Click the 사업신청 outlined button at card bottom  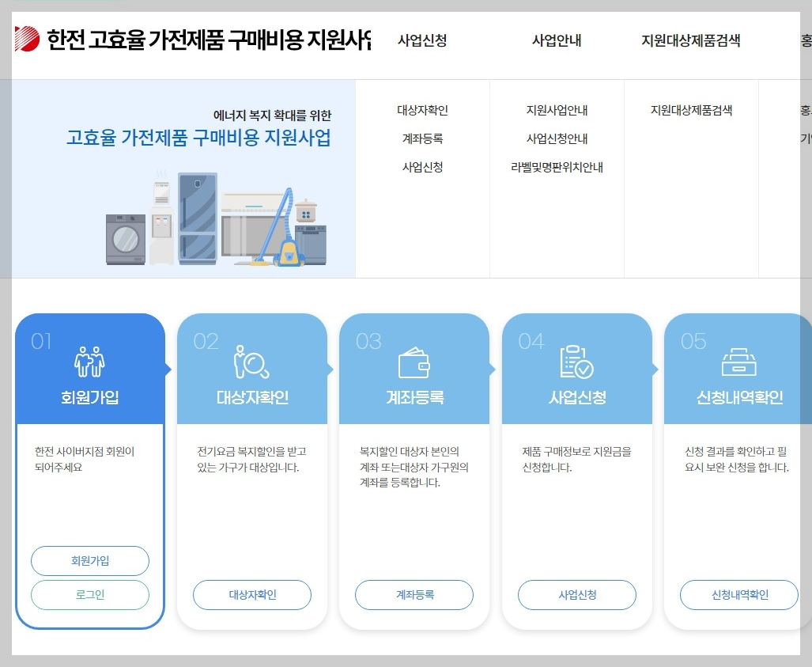(x=577, y=595)
